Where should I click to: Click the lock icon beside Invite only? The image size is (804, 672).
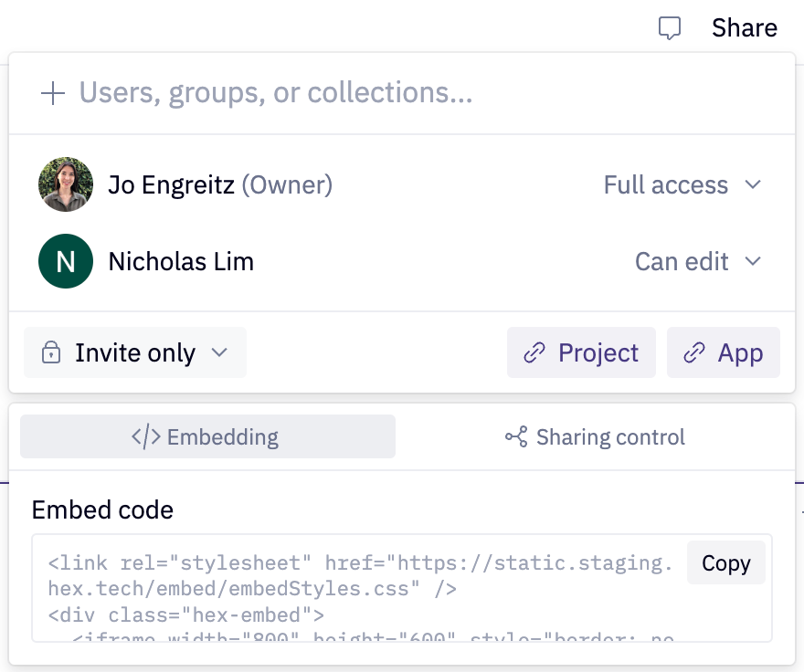pos(52,352)
